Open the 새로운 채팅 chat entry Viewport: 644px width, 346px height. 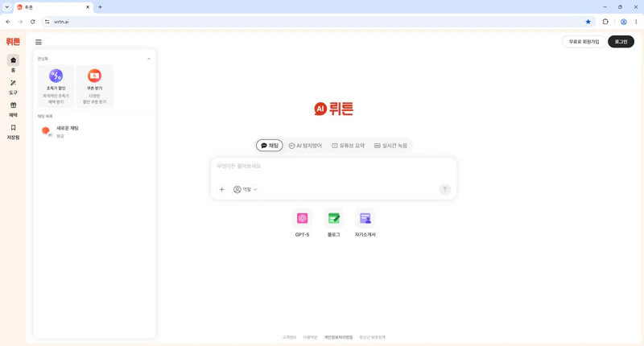[94, 131]
